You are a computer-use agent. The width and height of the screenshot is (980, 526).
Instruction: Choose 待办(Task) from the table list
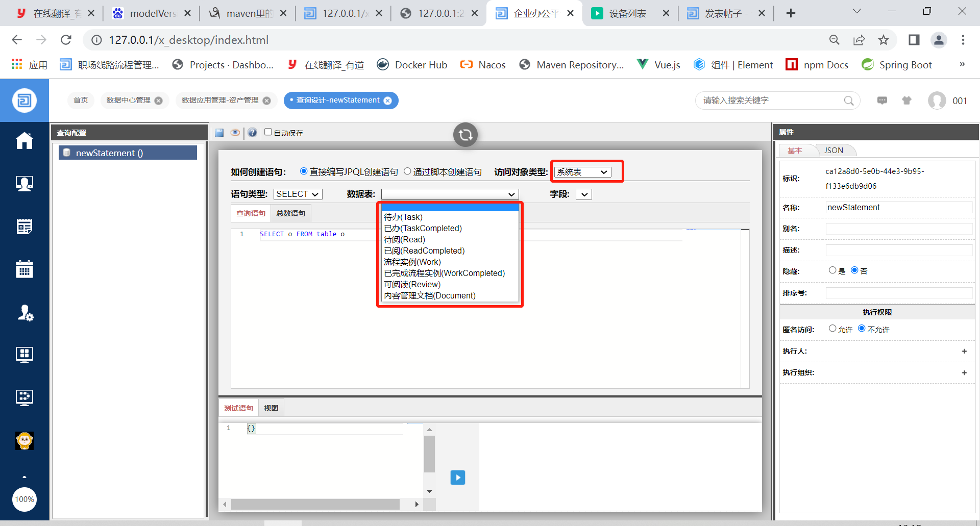click(403, 217)
